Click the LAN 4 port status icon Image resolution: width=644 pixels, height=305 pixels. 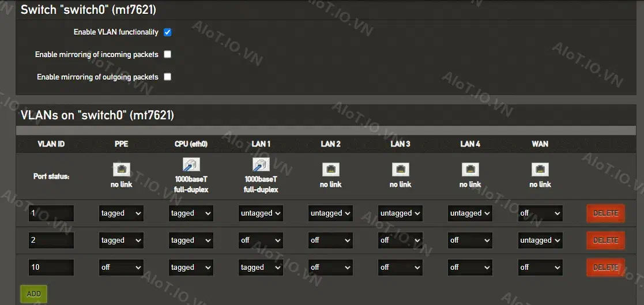tap(470, 170)
